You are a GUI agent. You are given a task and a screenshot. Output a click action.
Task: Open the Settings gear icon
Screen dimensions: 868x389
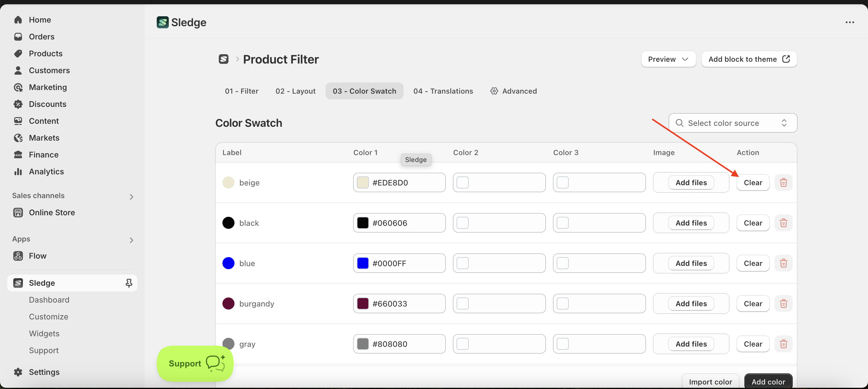pos(18,372)
